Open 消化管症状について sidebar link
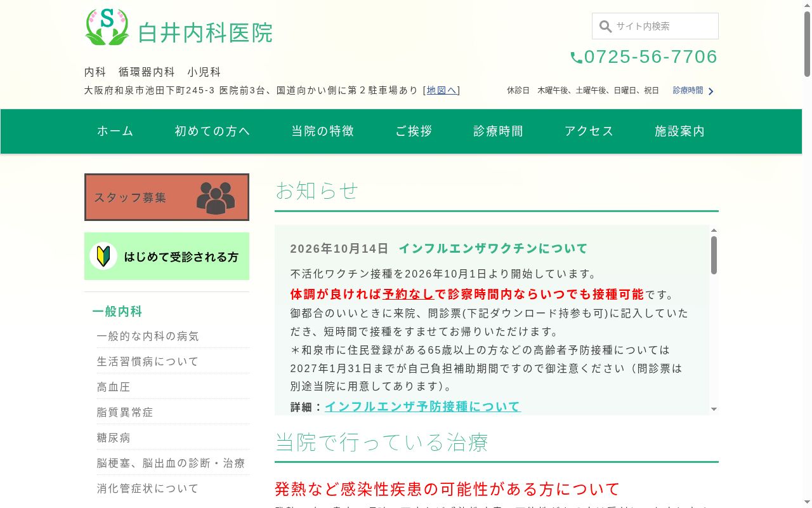The width and height of the screenshot is (812, 508). coord(148,488)
